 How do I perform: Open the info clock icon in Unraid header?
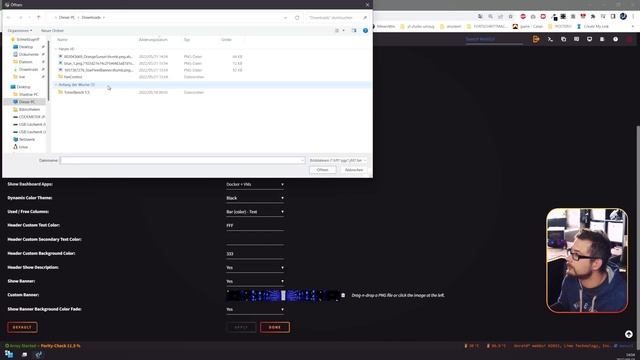point(615,39)
